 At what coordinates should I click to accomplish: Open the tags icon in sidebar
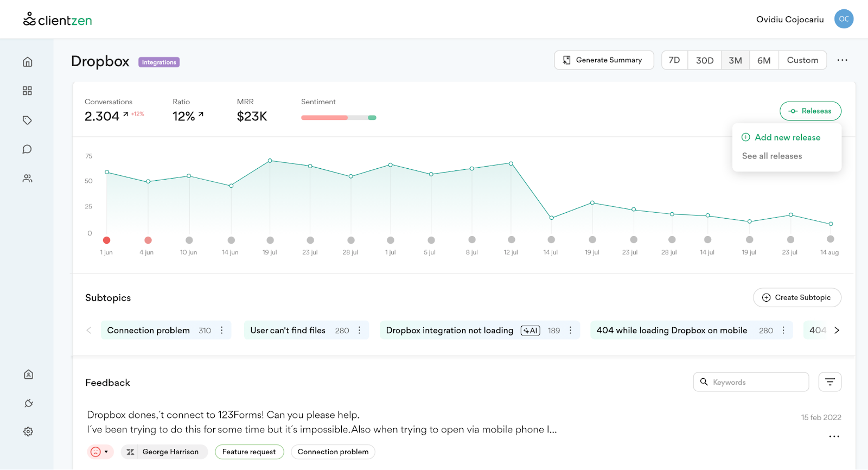tap(27, 120)
